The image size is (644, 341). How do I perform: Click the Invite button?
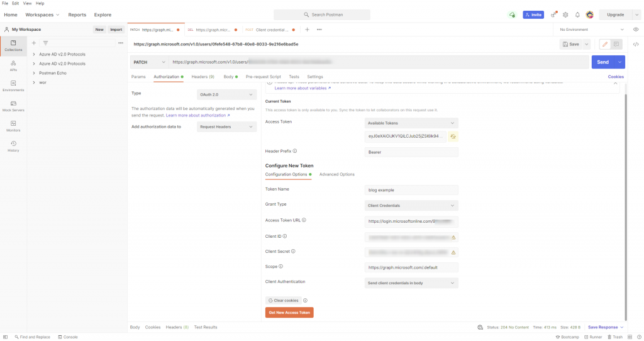[533, 15]
